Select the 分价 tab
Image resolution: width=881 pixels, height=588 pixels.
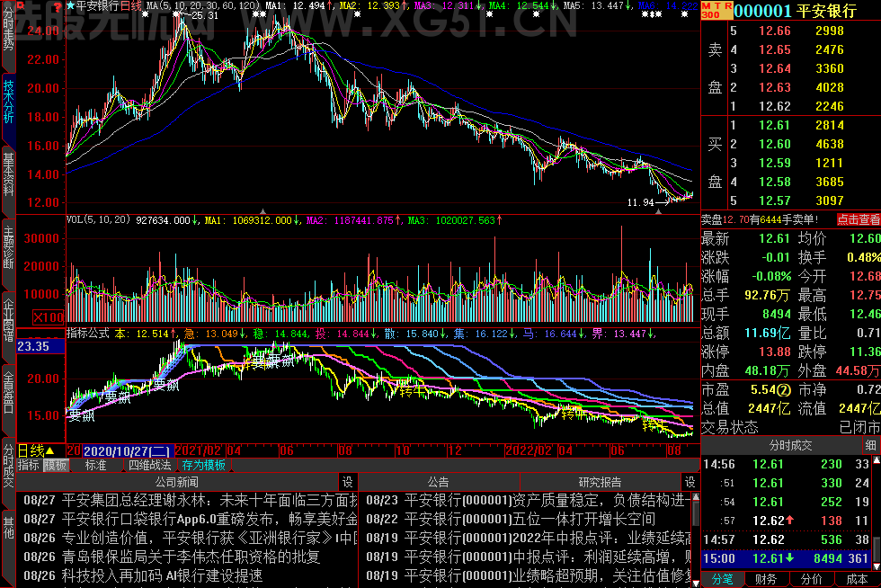pyautogui.click(x=811, y=579)
